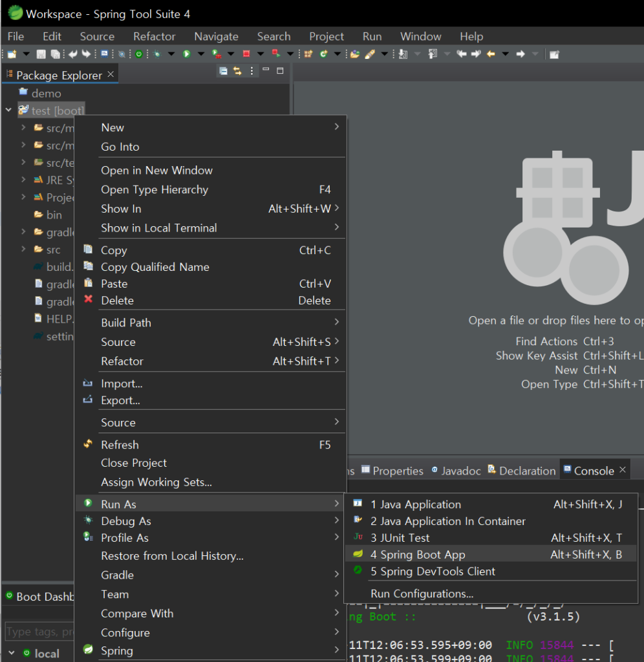The height and width of the screenshot is (662, 644).
Task: Select the demo project in tree
Action: tap(46, 93)
